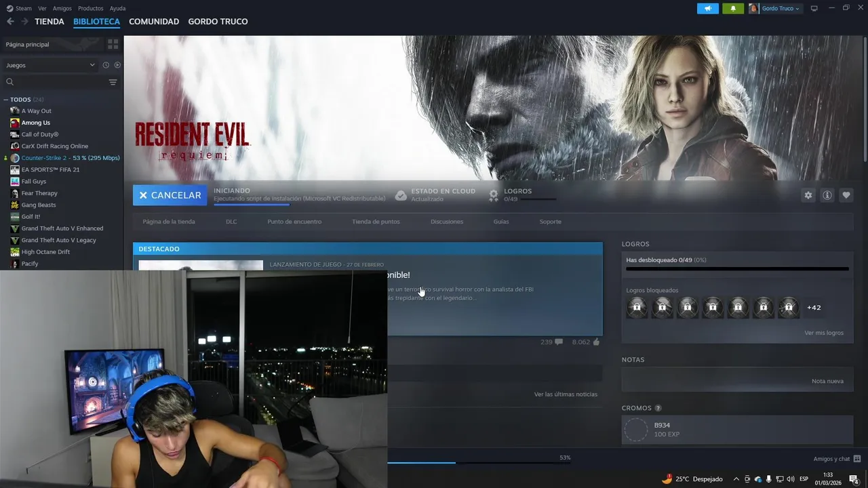Expand the Juegos filter dropdown

click(51, 65)
